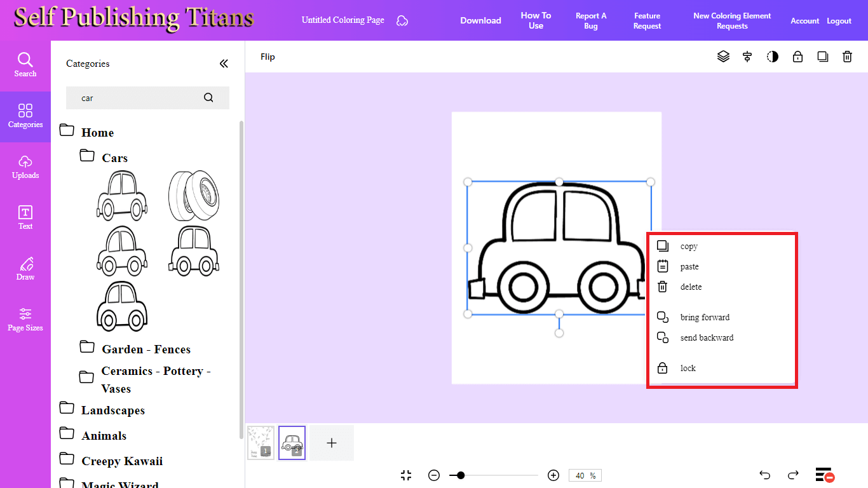Select the Draw tool
This screenshot has height=488, width=868.
(x=25, y=269)
